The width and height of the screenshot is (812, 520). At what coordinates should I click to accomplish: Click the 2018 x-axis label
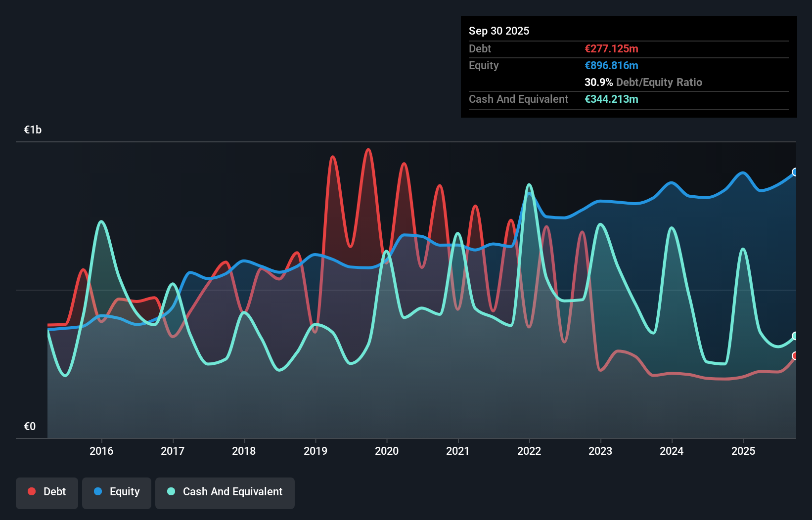point(244,451)
